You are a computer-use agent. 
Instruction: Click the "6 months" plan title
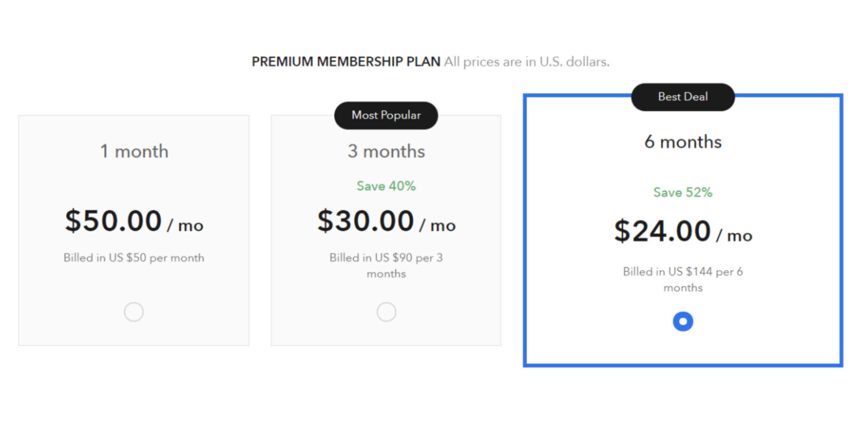(x=683, y=142)
